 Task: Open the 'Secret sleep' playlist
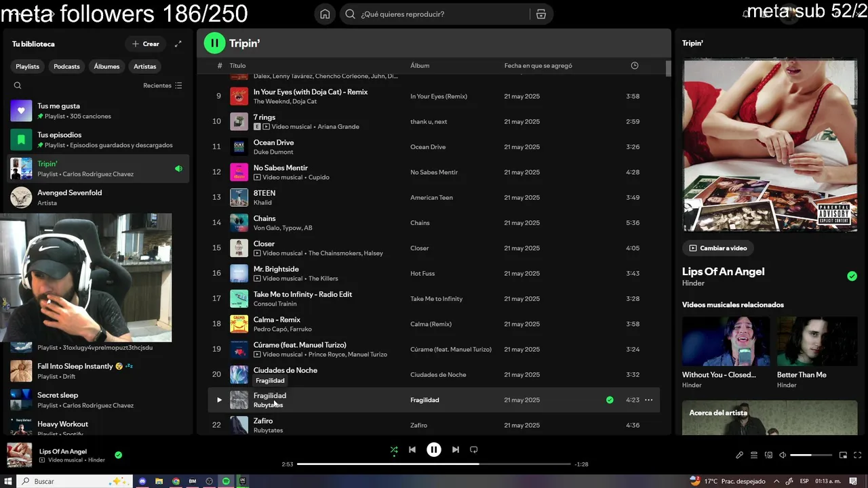99,400
